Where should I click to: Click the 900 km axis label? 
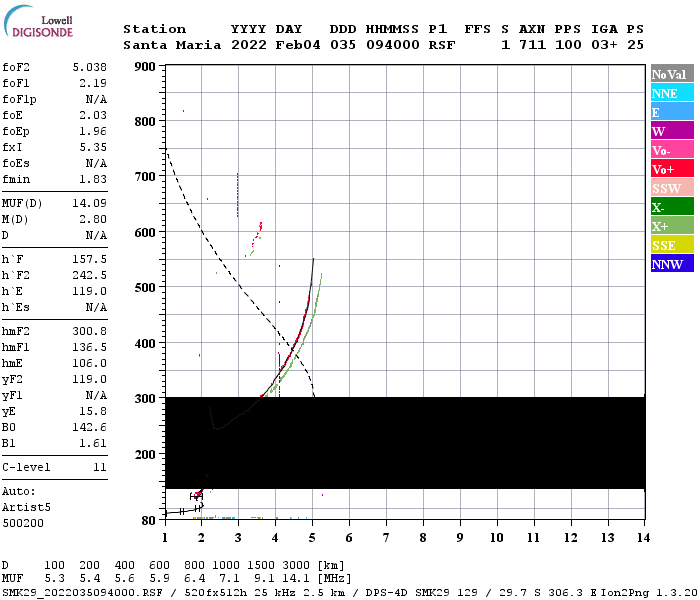145,67
